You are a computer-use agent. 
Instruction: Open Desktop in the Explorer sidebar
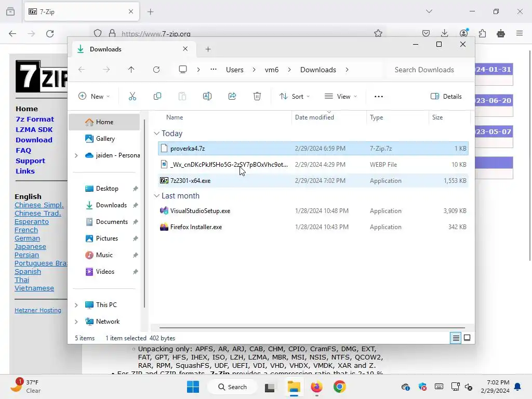click(x=104, y=188)
